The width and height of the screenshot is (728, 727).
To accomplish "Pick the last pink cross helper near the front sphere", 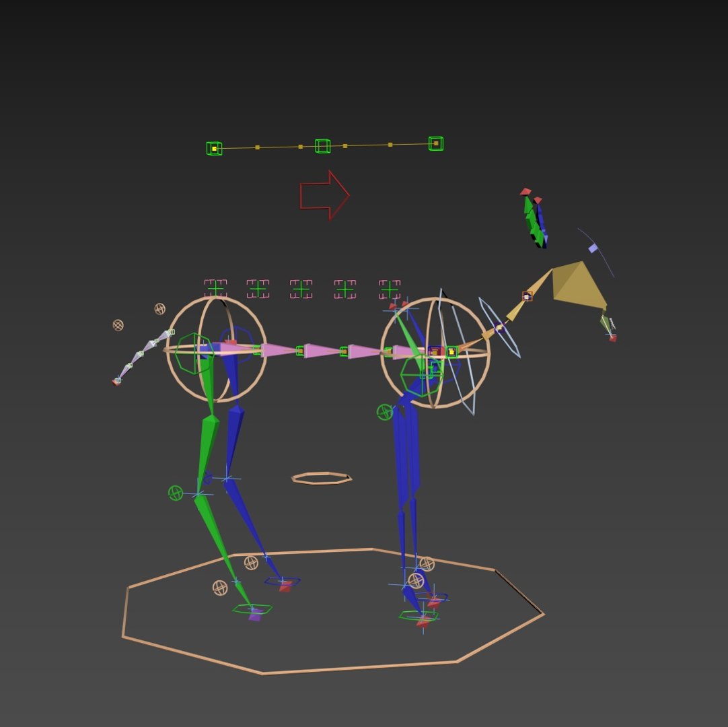I will (x=390, y=289).
